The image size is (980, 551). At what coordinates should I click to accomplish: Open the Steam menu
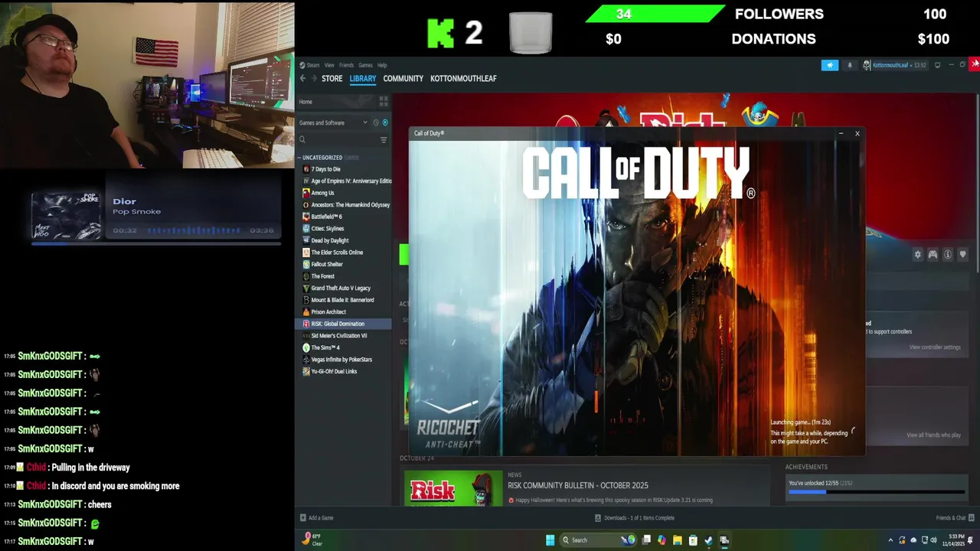[313, 65]
